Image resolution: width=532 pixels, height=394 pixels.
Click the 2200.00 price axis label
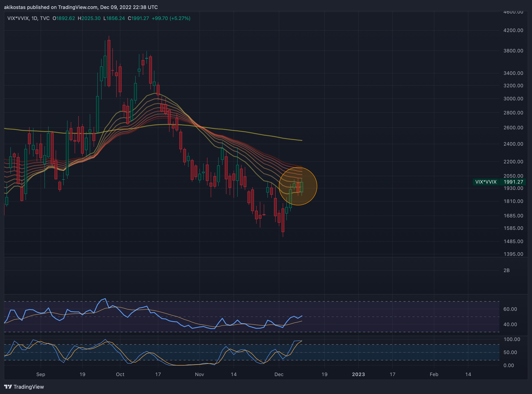click(x=513, y=162)
